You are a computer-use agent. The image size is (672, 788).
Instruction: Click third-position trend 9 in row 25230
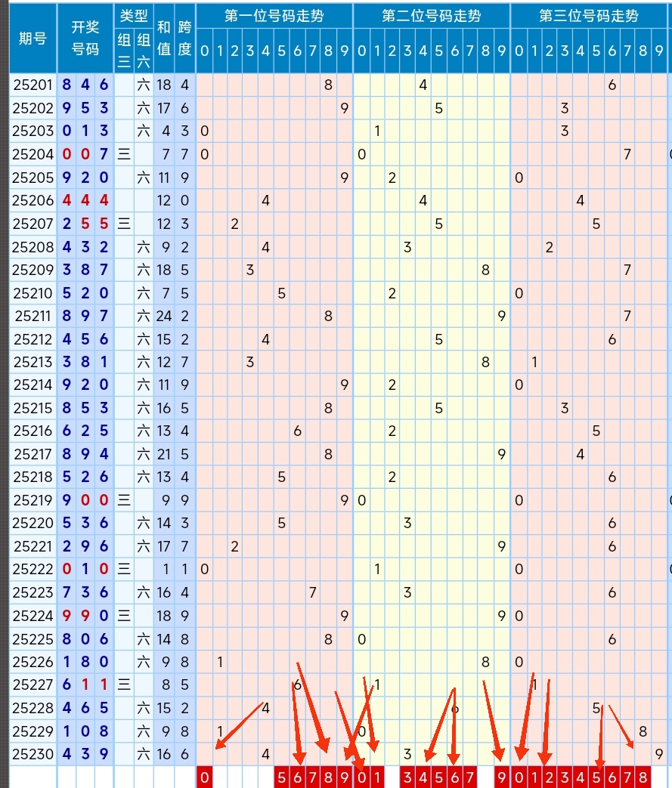pos(659,754)
